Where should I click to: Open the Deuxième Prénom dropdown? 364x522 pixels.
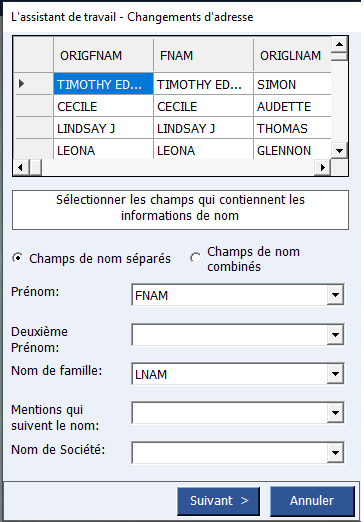click(335, 334)
